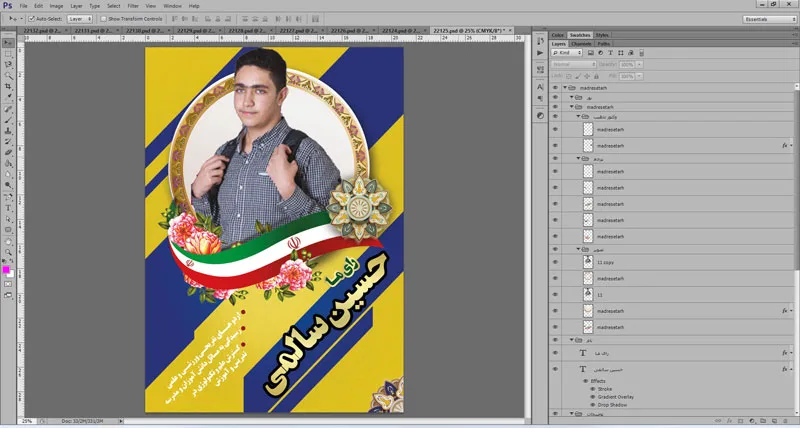800x428 pixels.
Task: Collapse the top madresetarh layer group
Action: 565,88
